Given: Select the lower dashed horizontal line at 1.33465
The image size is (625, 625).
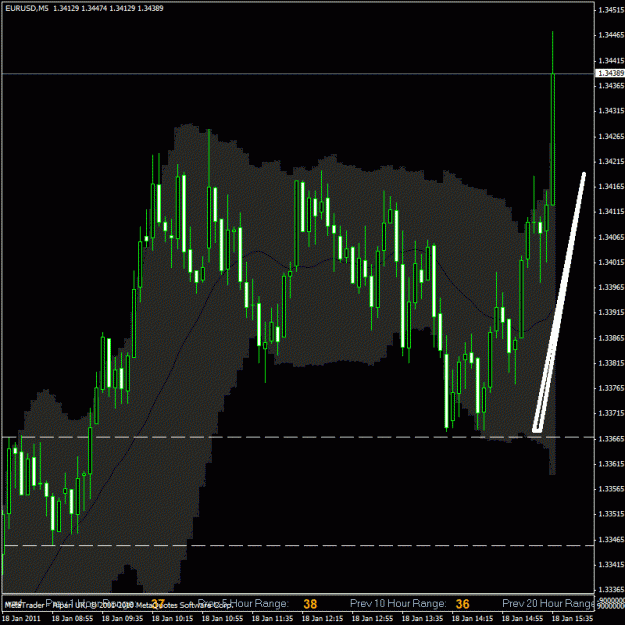Looking at the screenshot, I should pos(298,545).
